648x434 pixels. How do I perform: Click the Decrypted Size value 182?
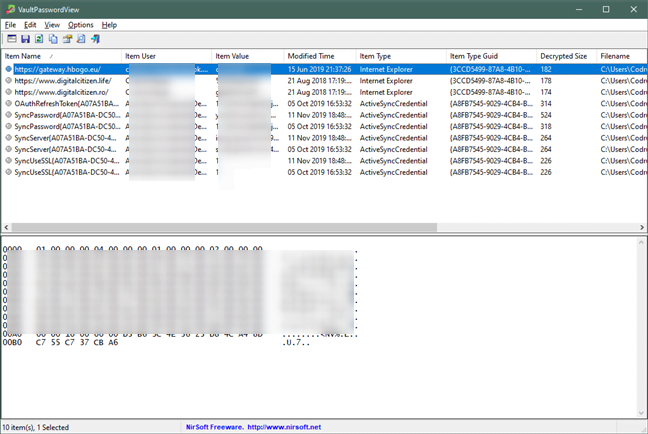click(x=546, y=69)
